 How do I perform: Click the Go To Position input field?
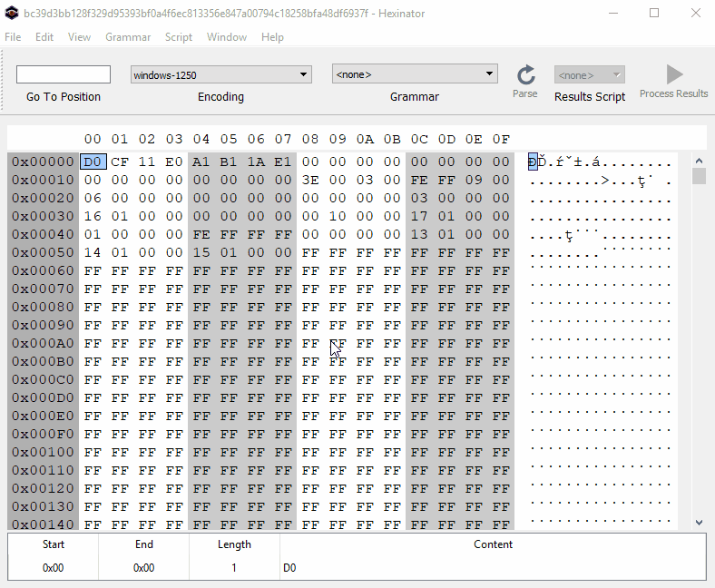point(64,74)
